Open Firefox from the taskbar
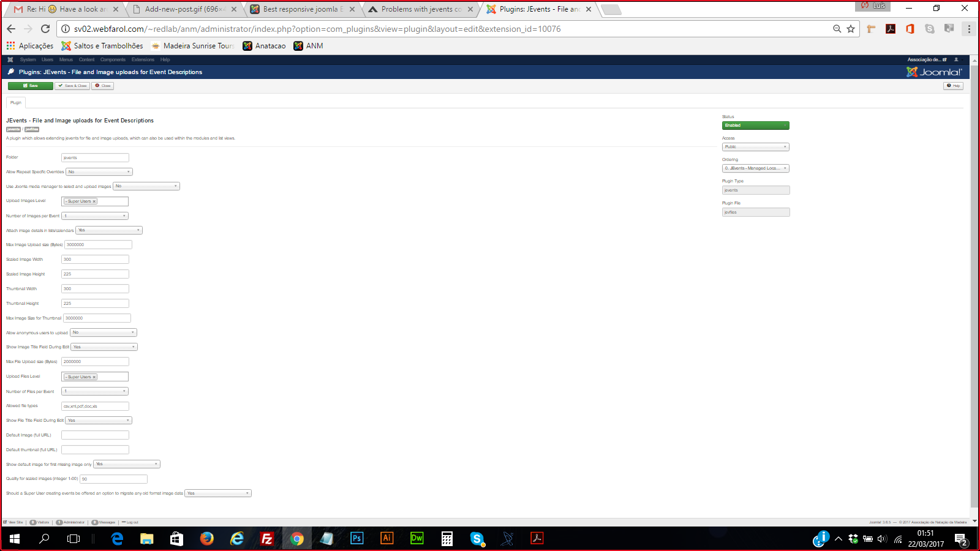Viewport: 980px width, 551px height. (207, 539)
